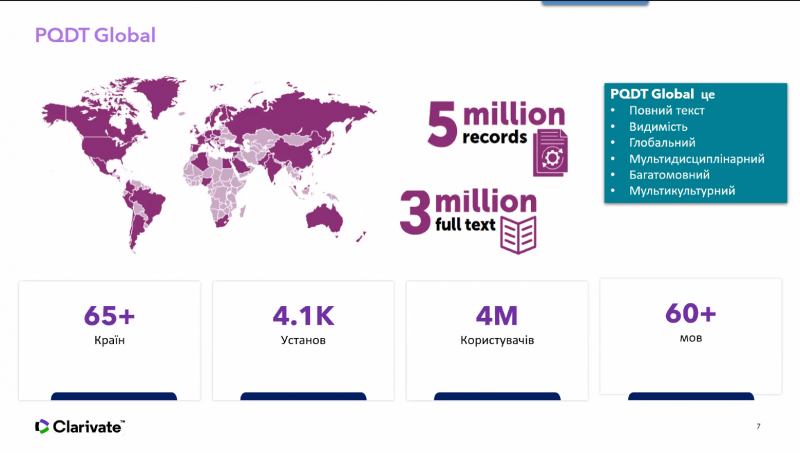
Task: Click the '3 million' heading
Action: pos(468,211)
